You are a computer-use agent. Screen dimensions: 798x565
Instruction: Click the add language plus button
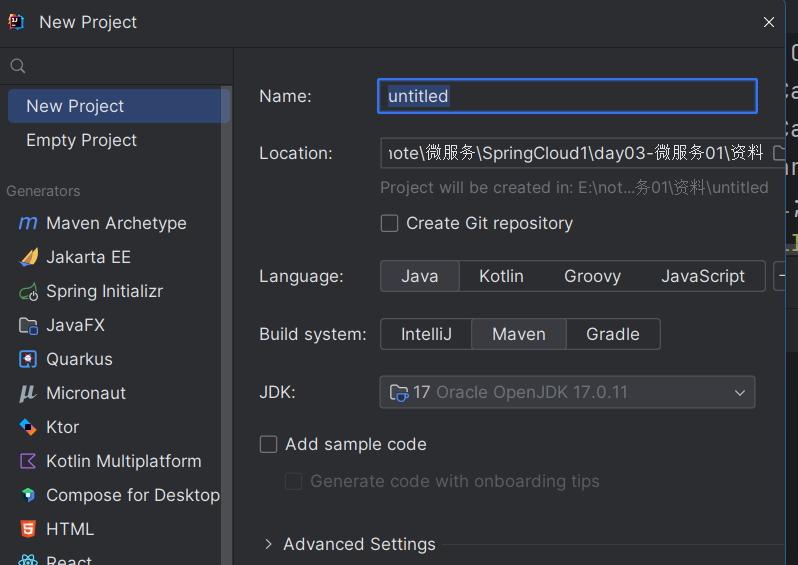[780, 276]
